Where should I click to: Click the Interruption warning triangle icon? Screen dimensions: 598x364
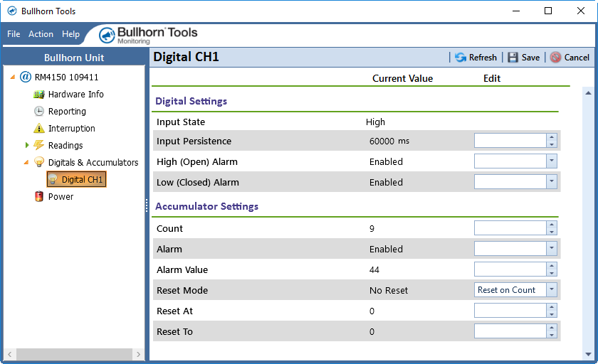[x=39, y=128]
